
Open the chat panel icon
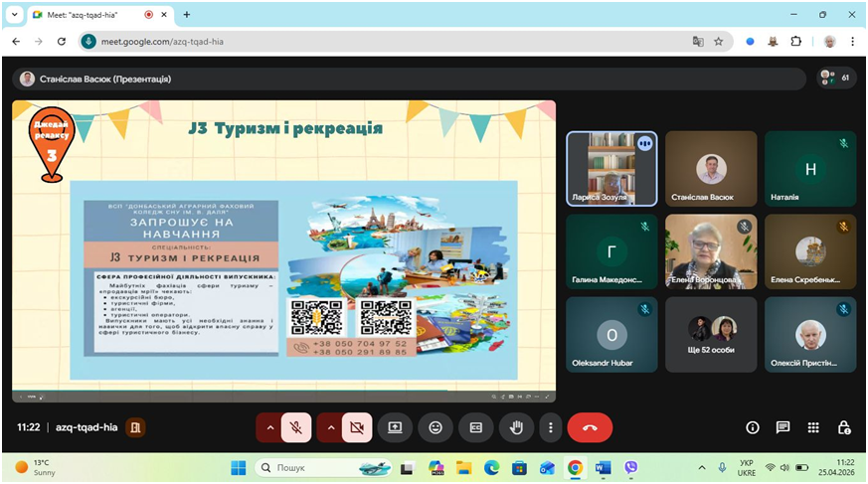(782, 427)
